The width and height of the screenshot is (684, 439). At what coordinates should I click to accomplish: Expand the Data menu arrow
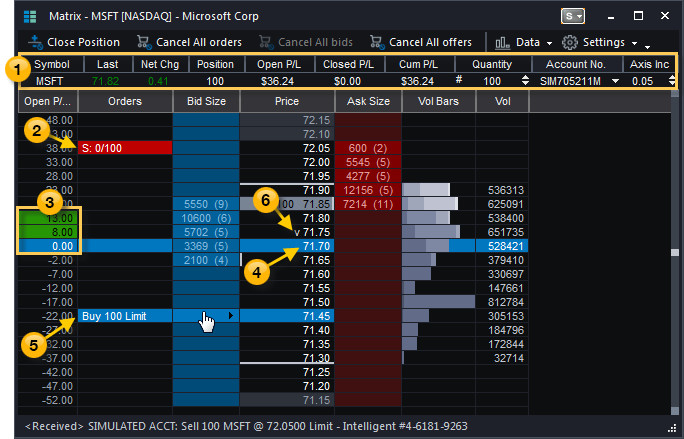[x=549, y=43]
